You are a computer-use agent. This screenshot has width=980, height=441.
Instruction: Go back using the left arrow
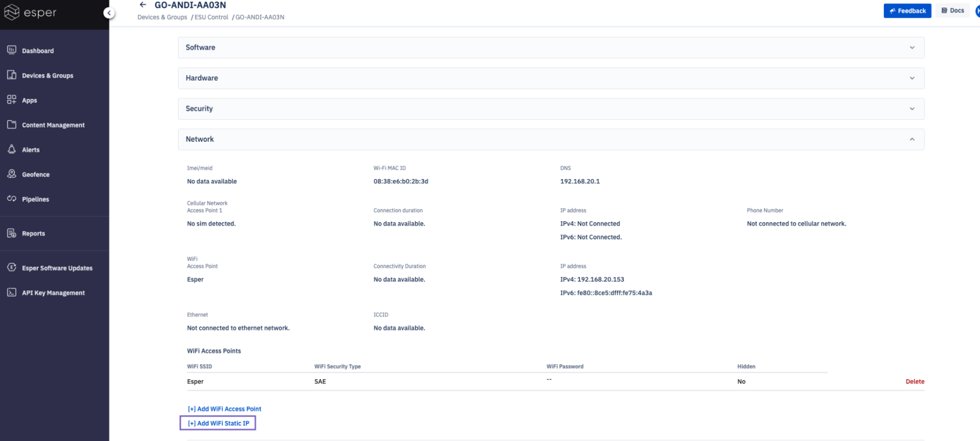coord(143,5)
